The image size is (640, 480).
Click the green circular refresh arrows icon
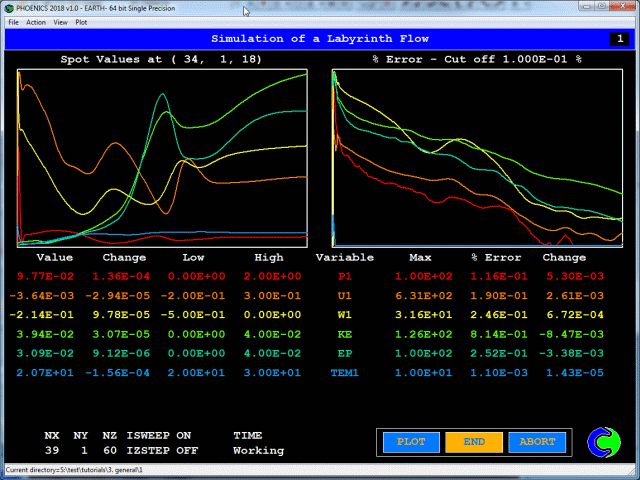(x=602, y=442)
